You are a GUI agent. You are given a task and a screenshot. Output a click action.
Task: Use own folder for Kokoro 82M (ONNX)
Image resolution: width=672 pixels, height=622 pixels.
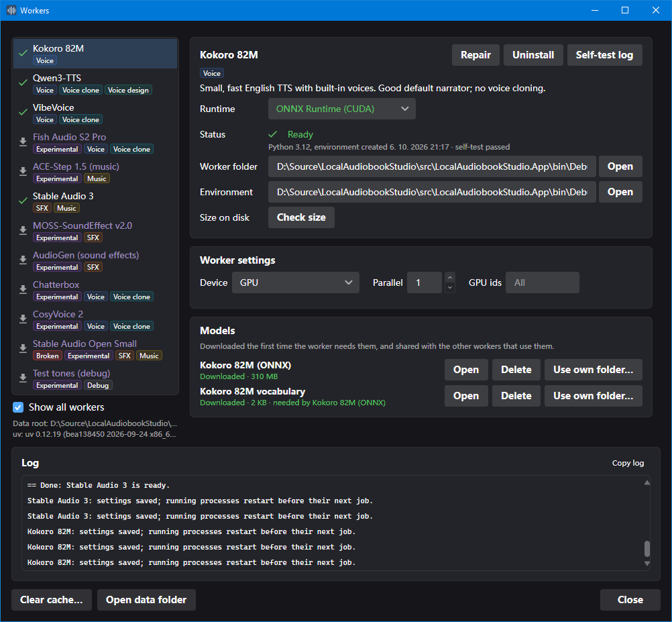pyautogui.click(x=593, y=370)
